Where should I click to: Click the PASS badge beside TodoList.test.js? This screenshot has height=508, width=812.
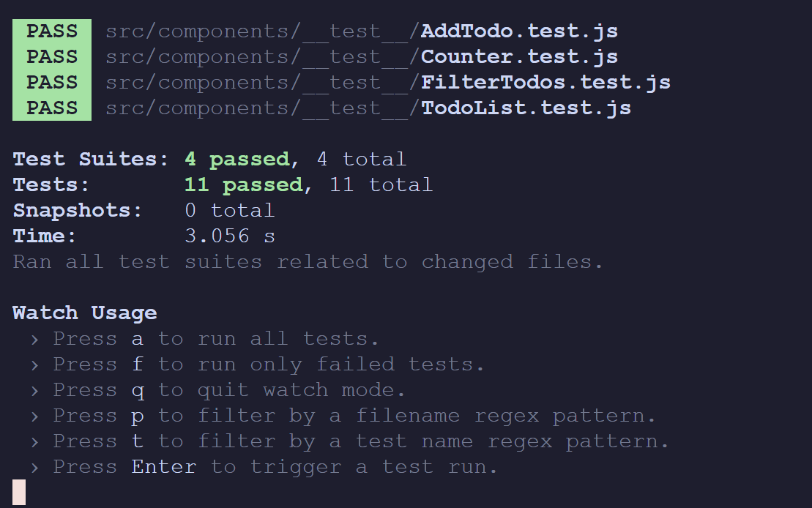point(52,108)
